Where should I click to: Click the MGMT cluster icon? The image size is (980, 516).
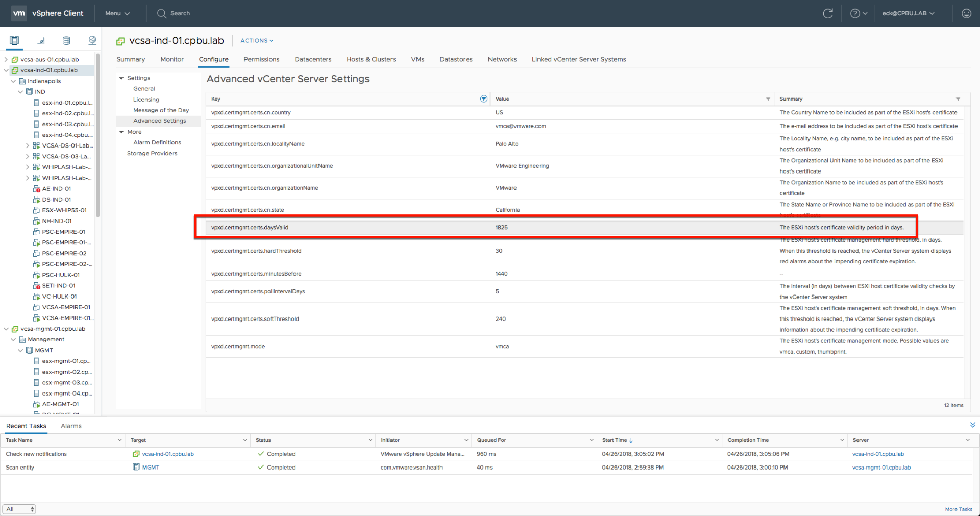[x=30, y=350]
